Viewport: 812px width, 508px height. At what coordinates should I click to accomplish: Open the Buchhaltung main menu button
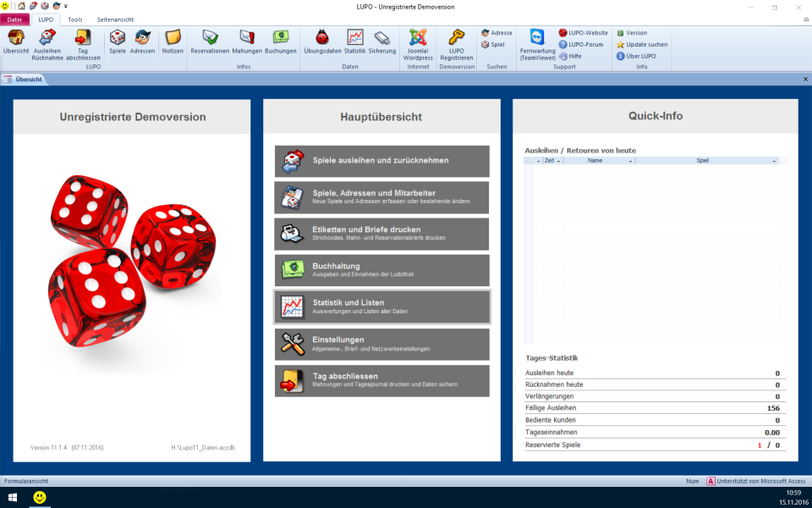click(x=382, y=270)
